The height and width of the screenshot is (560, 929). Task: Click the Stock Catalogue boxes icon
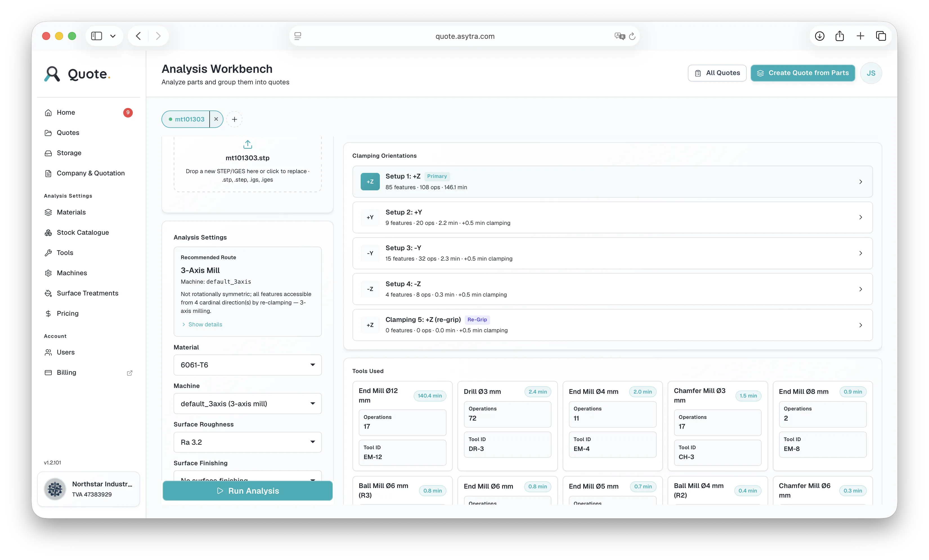(48, 232)
